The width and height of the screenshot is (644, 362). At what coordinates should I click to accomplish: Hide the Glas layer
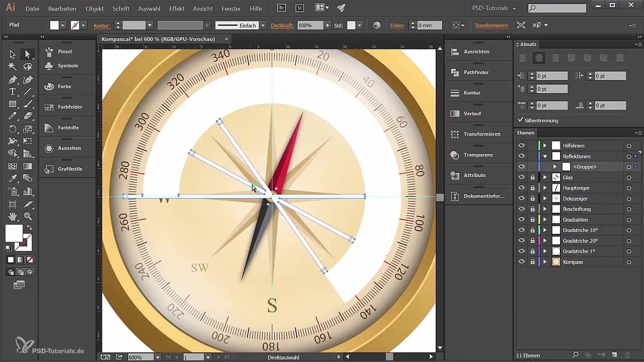coord(522,177)
